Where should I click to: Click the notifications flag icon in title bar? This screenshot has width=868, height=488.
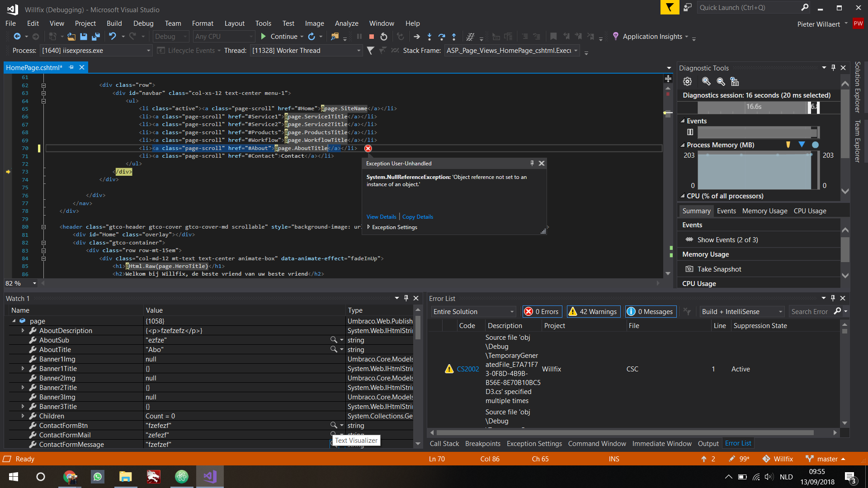click(670, 7)
